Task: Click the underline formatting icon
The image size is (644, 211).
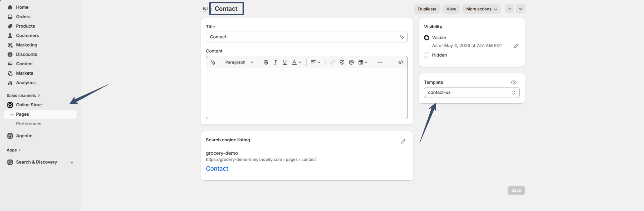Action: point(285,62)
